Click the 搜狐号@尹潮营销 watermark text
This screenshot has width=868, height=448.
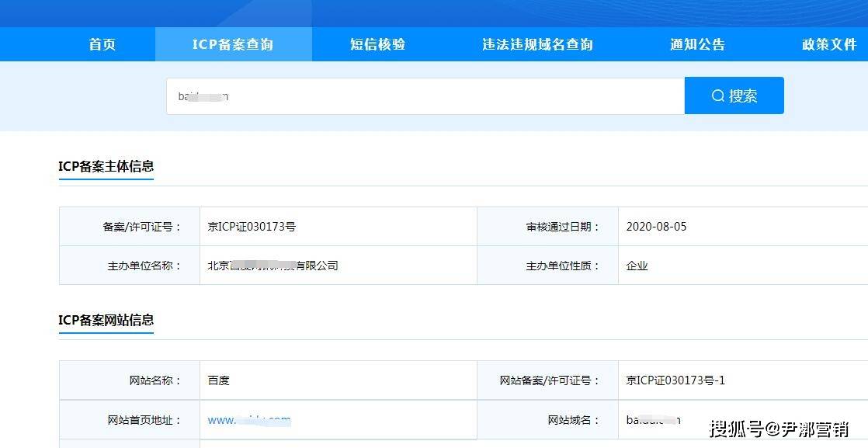coord(779,429)
